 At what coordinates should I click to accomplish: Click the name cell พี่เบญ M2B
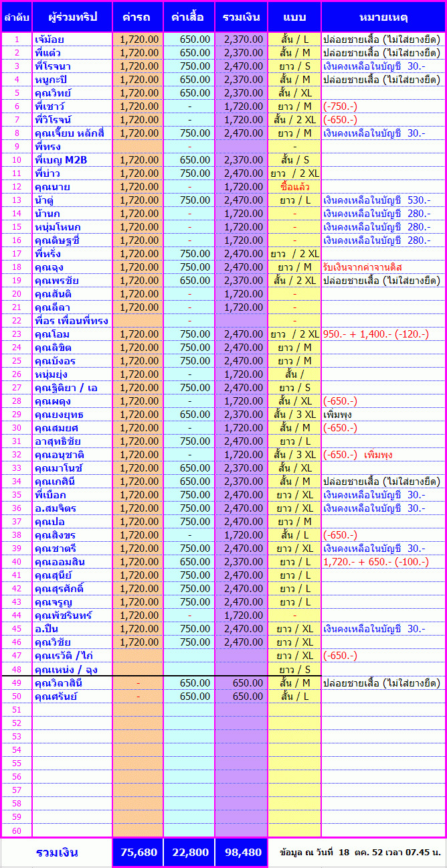coord(72,159)
